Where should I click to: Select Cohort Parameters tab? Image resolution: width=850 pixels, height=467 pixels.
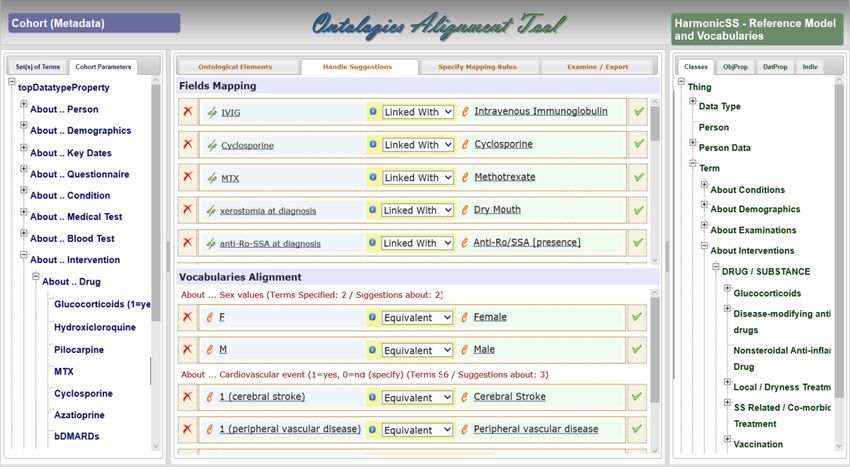point(103,67)
